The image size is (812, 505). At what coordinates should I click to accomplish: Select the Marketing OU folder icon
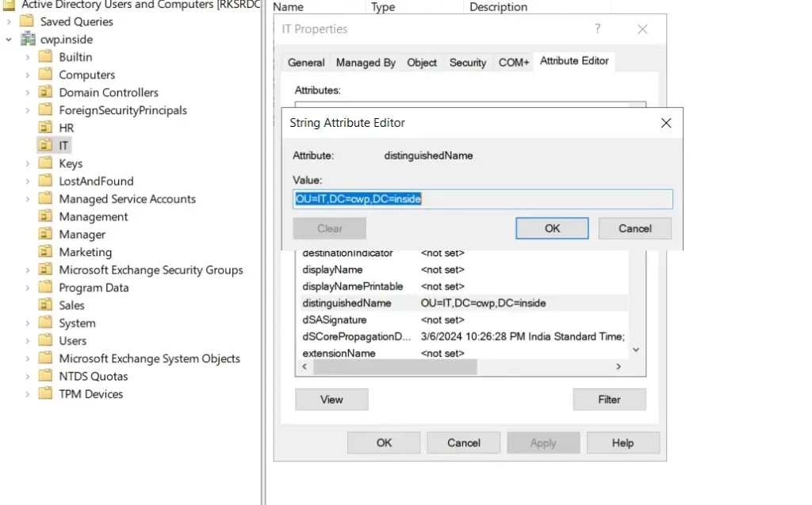[45, 252]
